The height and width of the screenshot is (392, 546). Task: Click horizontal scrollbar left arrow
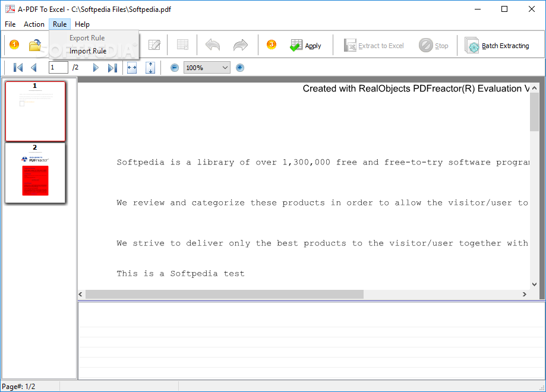click(81, 294)
